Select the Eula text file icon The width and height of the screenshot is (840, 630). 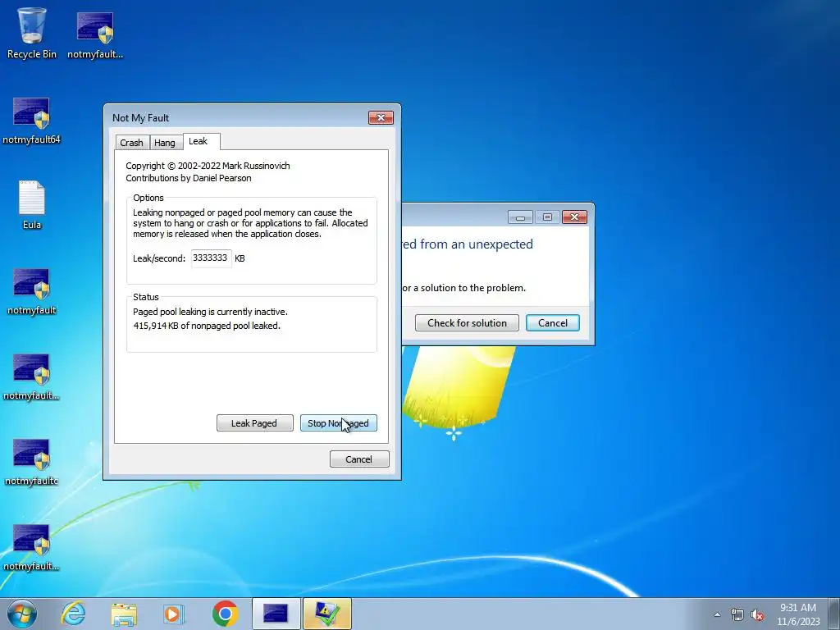click(x=32, y=204)
